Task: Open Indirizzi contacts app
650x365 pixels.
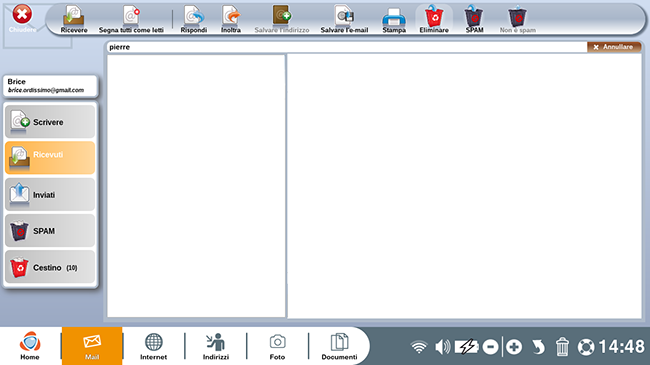Action: [216, 346]
